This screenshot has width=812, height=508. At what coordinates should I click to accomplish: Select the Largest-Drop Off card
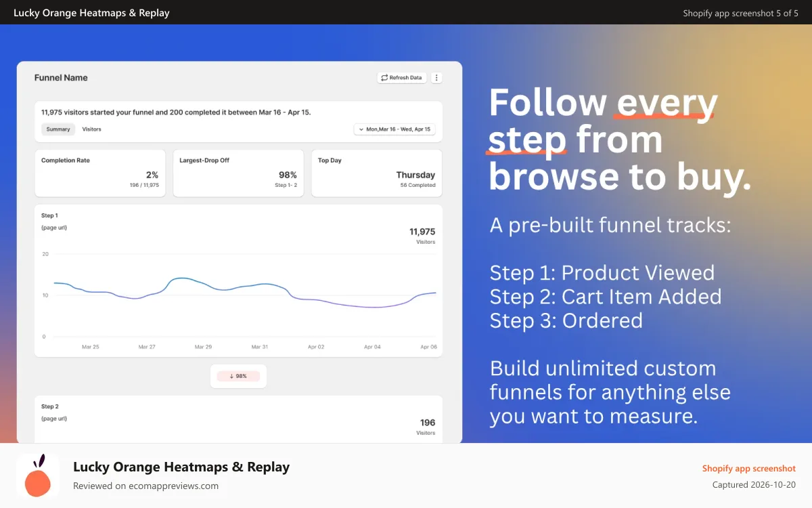pyautogui.click(x=238, y=173)
